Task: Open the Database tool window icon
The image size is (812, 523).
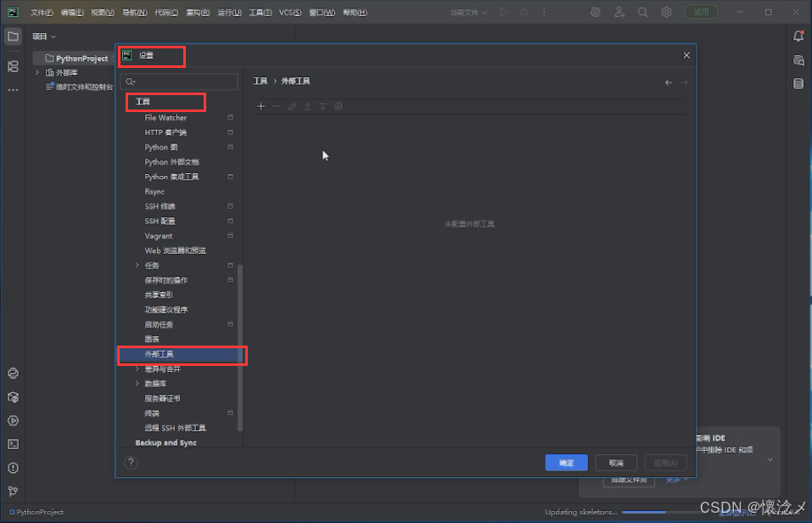Action: tap(798, 83)
